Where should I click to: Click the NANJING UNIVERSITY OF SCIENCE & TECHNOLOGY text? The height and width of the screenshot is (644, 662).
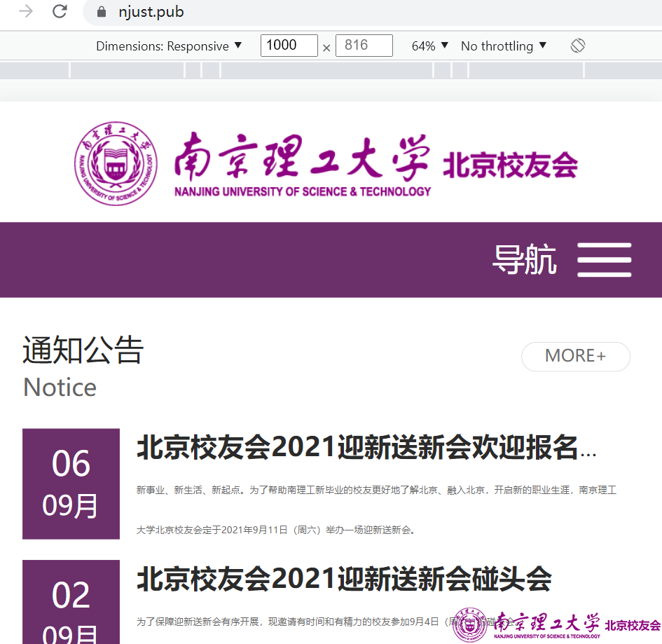[x=303, y=192]
